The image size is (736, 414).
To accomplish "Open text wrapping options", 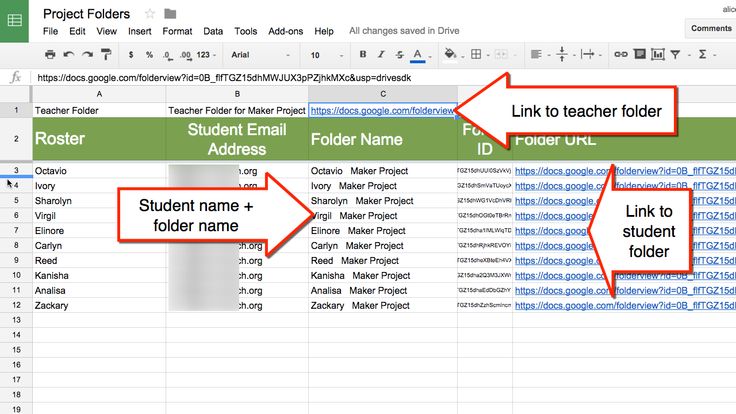I will (587, 54).
